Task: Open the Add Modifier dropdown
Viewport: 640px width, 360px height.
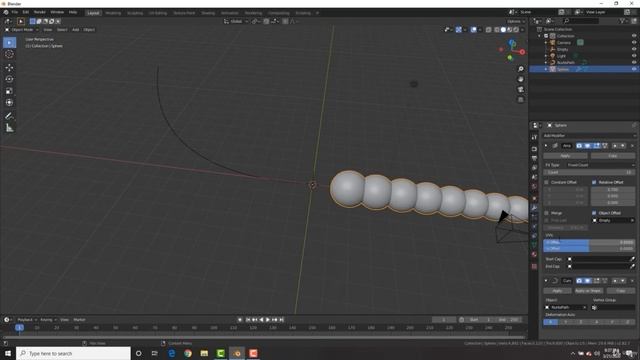Action: click(589, 136)
